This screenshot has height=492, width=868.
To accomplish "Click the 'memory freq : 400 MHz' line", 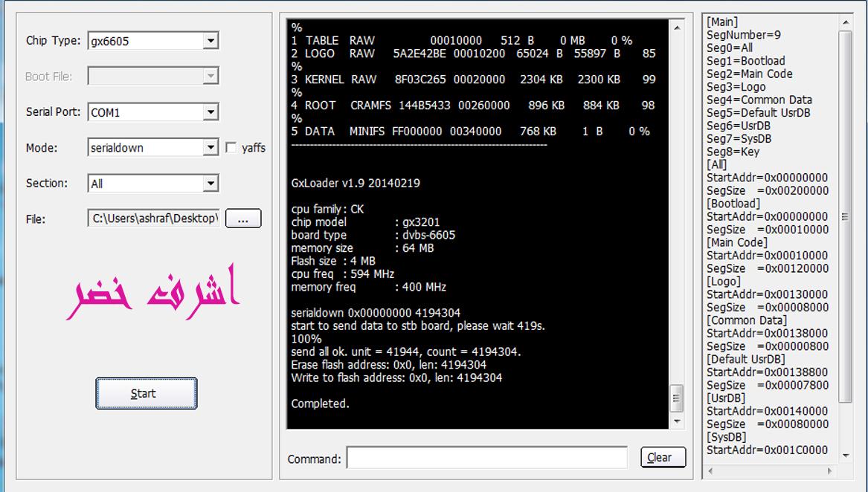I will click(x=369, y=287).
